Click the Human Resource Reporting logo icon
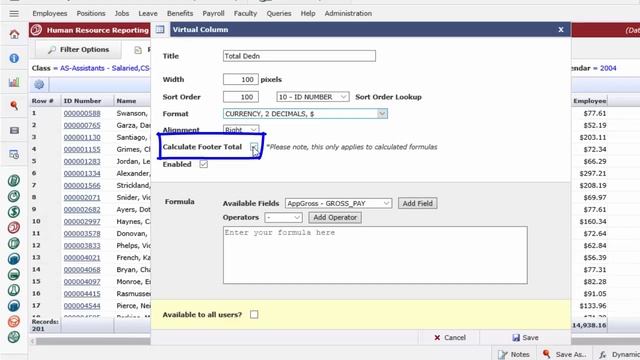 point(36,30)
